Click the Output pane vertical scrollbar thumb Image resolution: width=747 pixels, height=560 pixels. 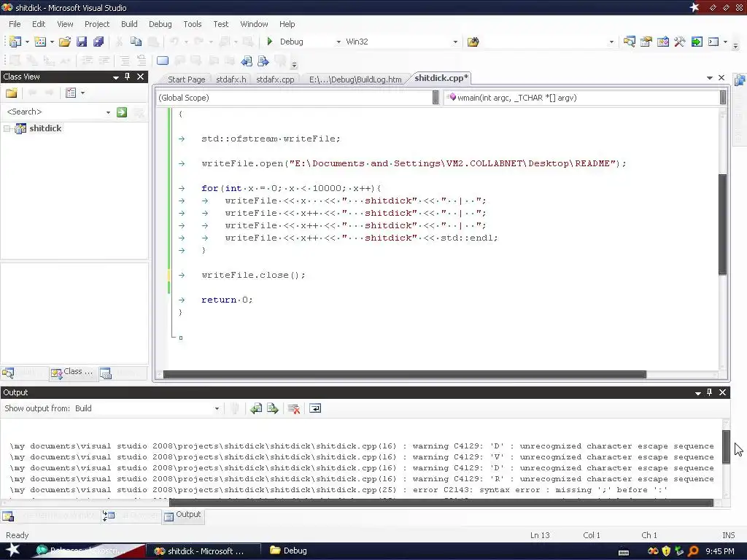coord(726,447)
